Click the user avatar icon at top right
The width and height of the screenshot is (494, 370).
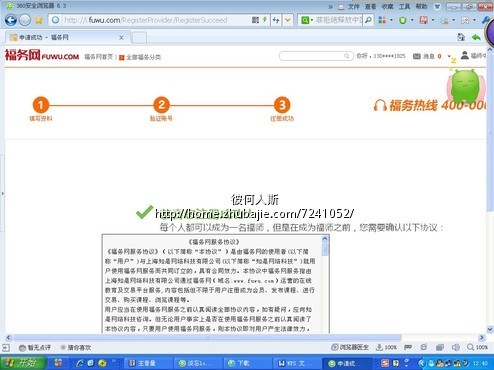pos(465,55)
